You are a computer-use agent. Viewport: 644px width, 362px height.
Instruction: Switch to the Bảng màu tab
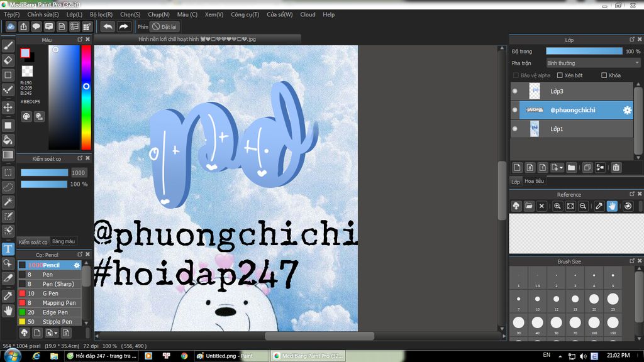[64, 241]
